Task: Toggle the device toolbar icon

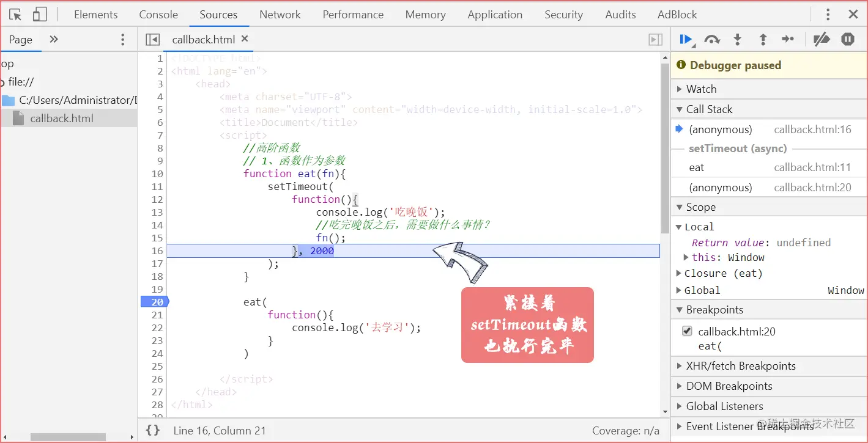Action: [x=40, y=15]
